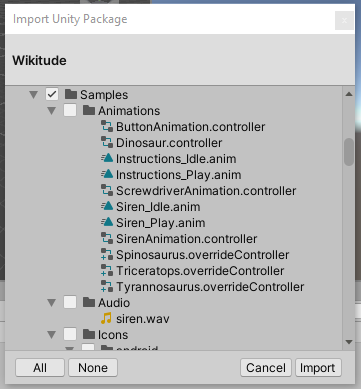Click the Siren_Play.anim clip icon

[x=107, y=222]
